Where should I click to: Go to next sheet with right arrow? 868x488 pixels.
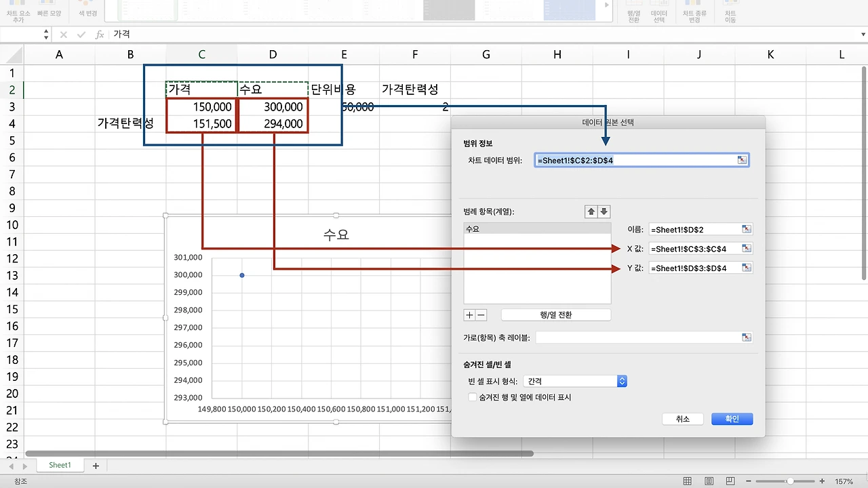point(25,466)
